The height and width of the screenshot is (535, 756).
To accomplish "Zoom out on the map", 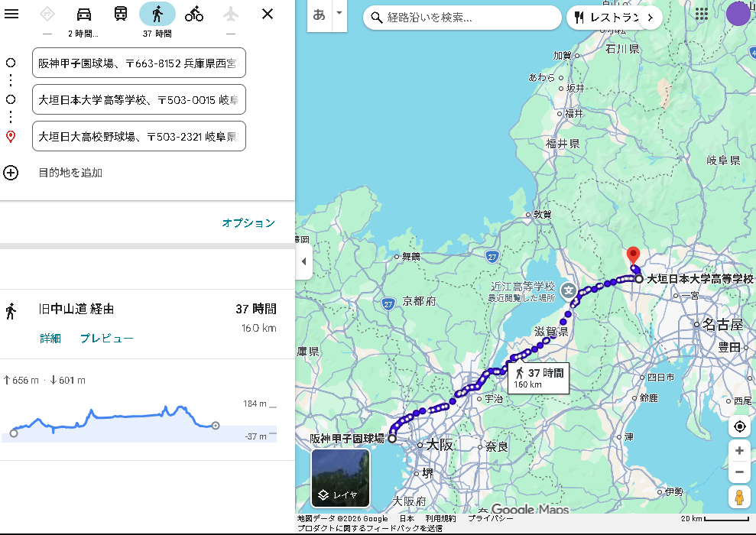I will (x=739, y=472).
